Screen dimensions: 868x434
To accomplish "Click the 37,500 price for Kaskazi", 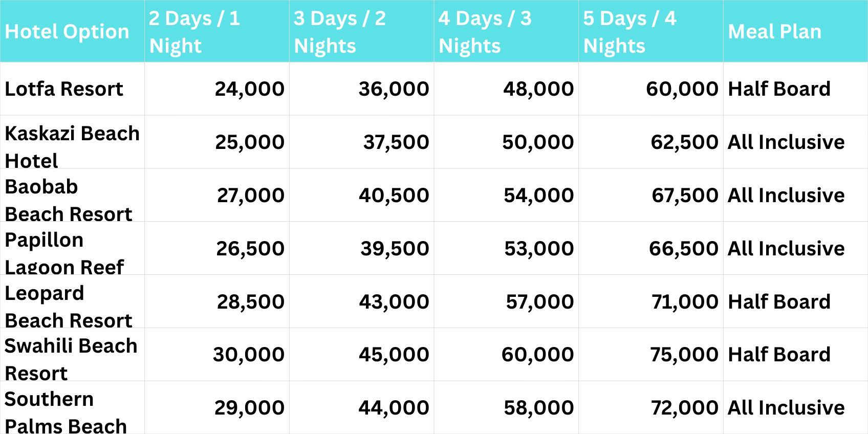I will click(396, 142).
